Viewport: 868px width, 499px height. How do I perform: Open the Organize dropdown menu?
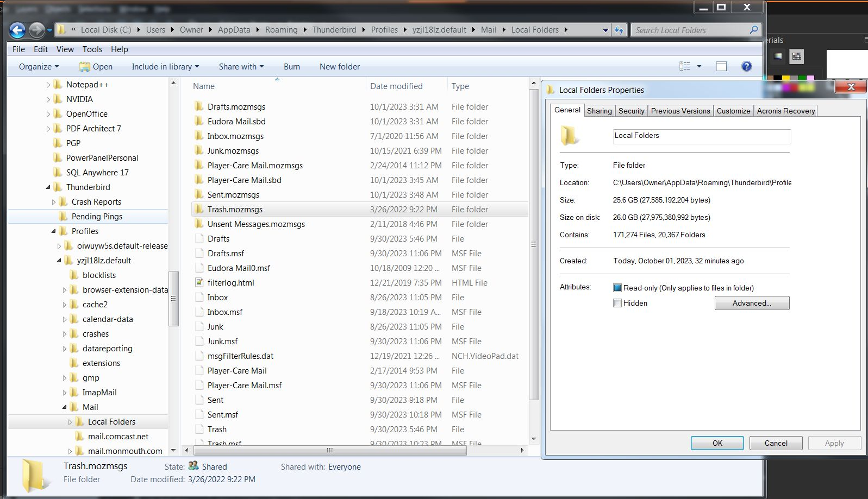pos(39,67)
